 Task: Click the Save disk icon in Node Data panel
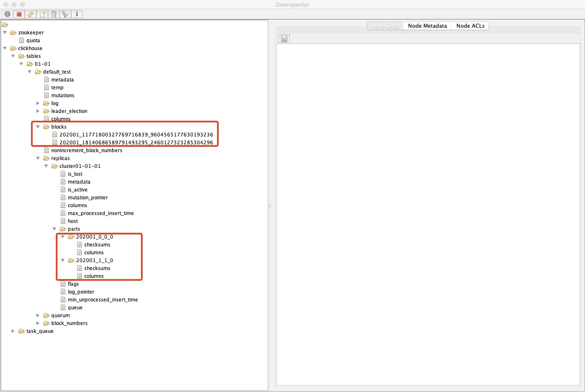[284, 38]
